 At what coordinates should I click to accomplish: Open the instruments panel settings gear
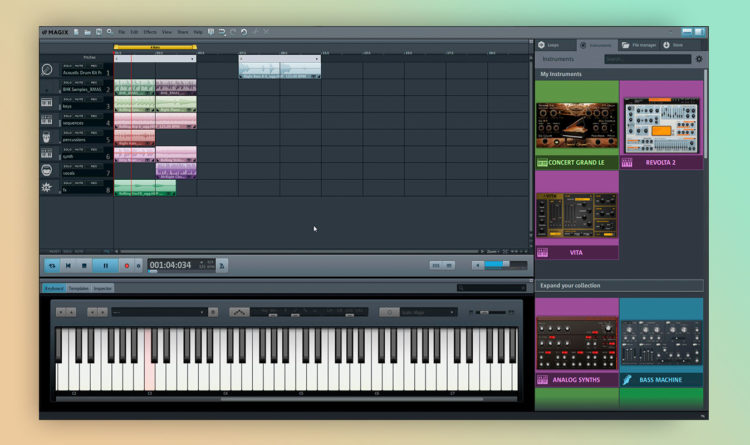(699, 59)
